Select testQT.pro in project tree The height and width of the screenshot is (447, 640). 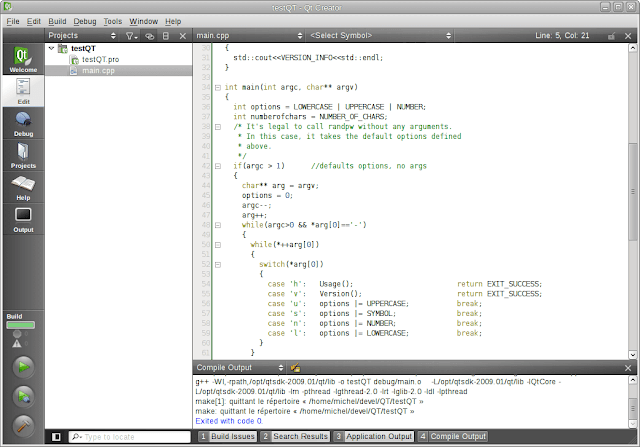click(x=118, y=60)
